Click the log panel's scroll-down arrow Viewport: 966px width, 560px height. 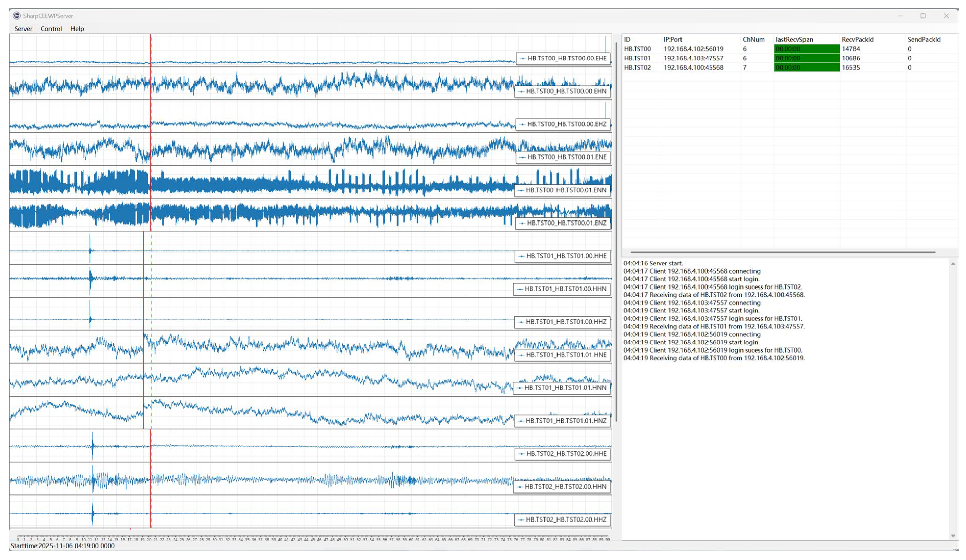tap(953, 536)
